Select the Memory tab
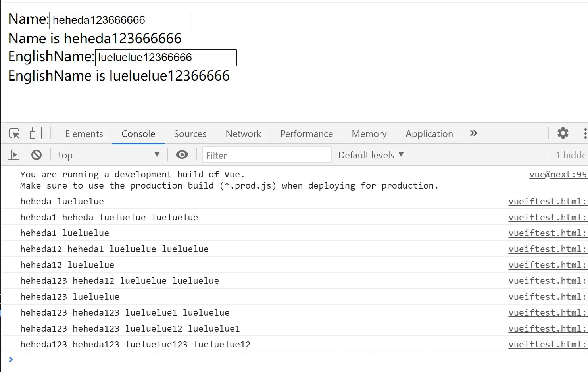 369,134
